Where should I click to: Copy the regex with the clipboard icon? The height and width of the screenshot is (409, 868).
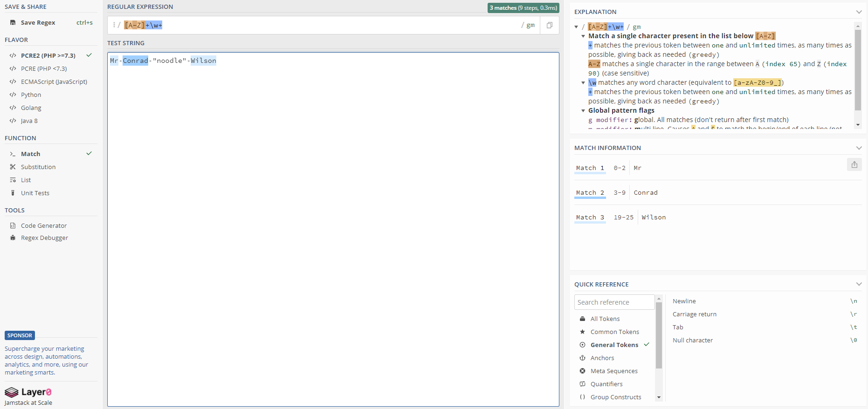coord(550,25)
